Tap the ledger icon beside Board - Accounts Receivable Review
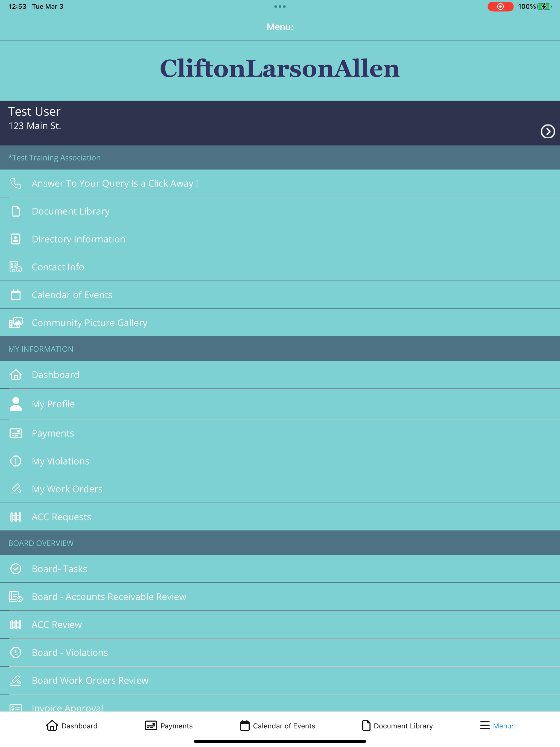 16,597
